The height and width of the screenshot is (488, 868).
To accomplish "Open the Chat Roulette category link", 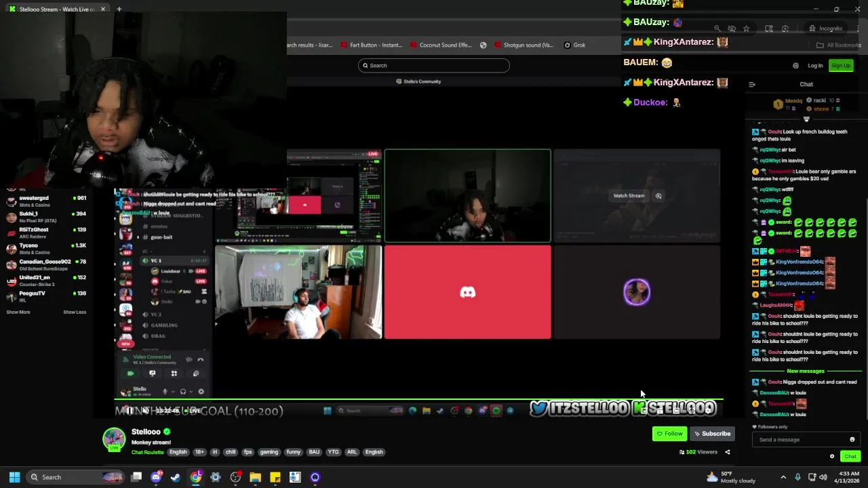I will pyautogui.click(x=148, y=453).
